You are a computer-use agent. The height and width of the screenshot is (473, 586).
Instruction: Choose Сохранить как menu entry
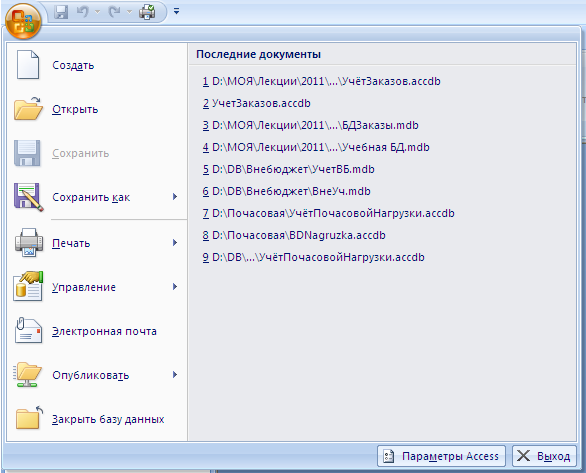(x=97, y=197)
